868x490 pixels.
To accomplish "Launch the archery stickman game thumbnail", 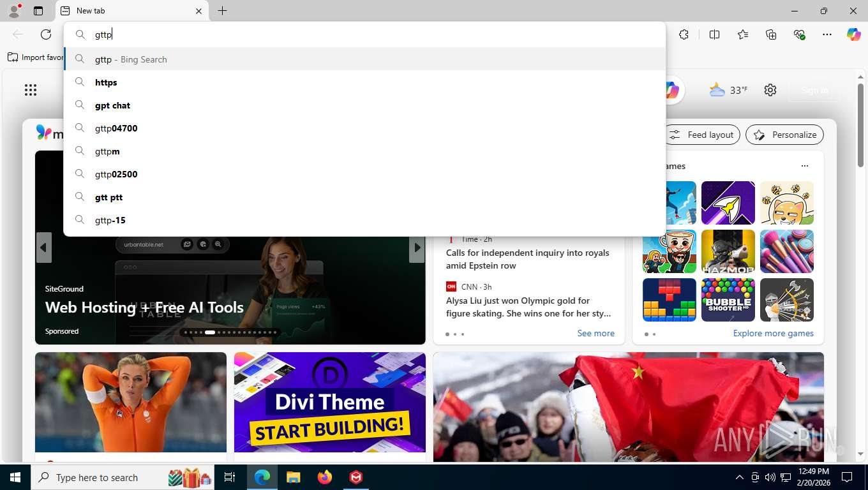I will tap(787, 300).
